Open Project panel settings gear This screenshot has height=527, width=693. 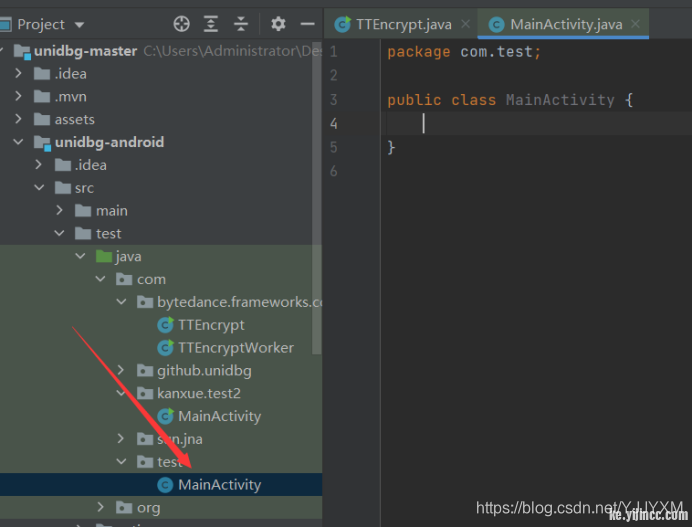(x=278, y=24)
